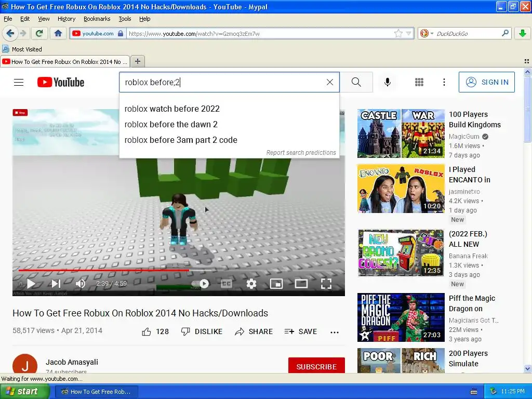Click the padlock site security icon
Screen dimensions: 532x399
tap(121, 33)
